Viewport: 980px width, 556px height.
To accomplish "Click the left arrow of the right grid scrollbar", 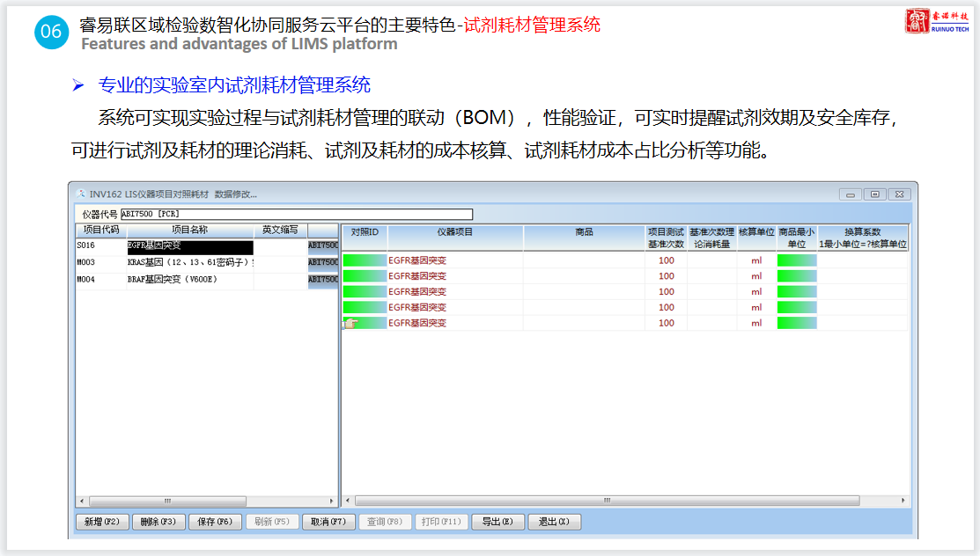I will 347,501.
